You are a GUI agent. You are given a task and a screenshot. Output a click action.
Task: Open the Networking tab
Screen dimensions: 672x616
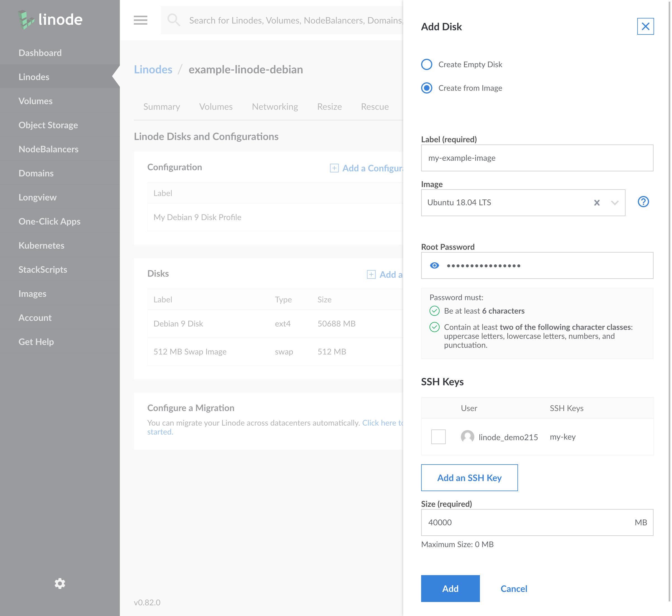tap(275, 107)
